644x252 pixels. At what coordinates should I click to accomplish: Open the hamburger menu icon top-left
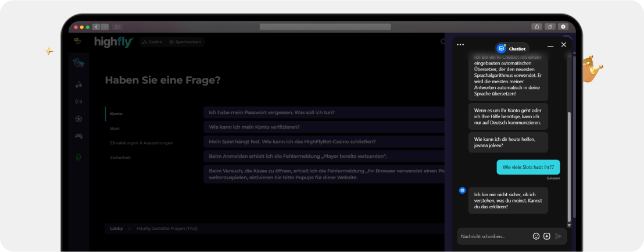78,41
